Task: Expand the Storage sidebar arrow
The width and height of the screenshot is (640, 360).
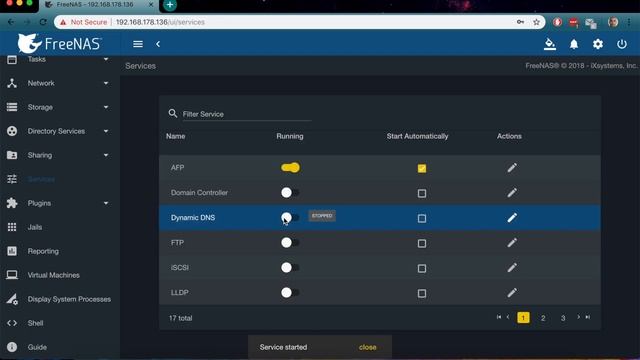Action: tap(106, 107)
